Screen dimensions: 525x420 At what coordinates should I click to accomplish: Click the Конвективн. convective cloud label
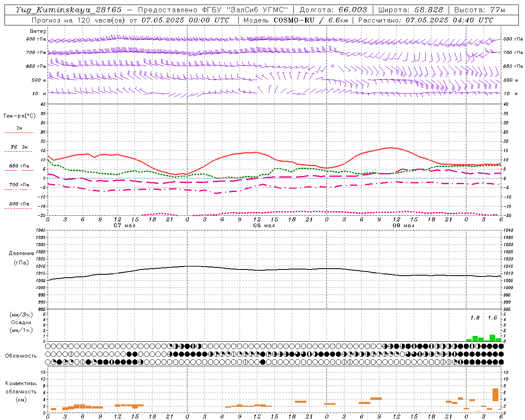pos(21,383)
